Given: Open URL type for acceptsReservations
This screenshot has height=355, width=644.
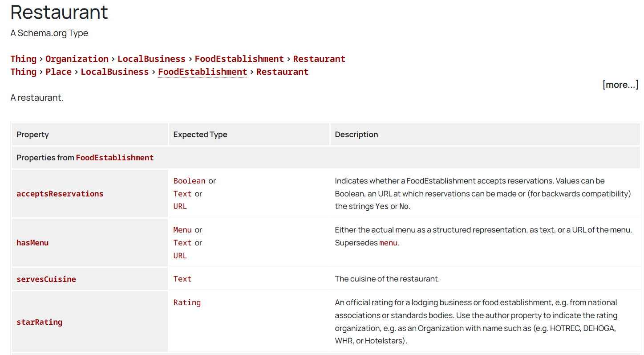Looking at the screenshot, I should pyautogui.click(x=180, y=206).
